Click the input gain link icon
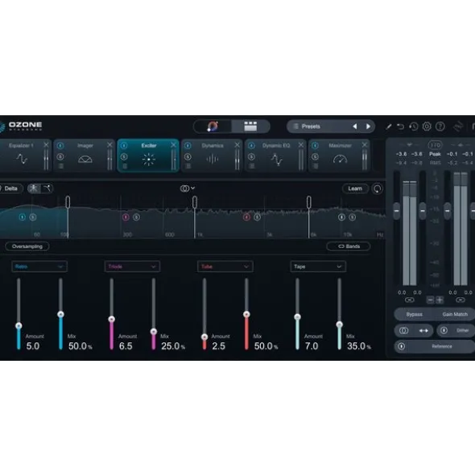 [410, 300]
